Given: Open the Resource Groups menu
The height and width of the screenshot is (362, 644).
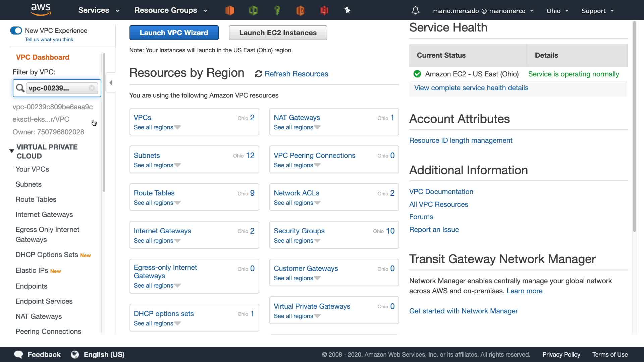Looking at the screenshot, I should click(171, 10).
